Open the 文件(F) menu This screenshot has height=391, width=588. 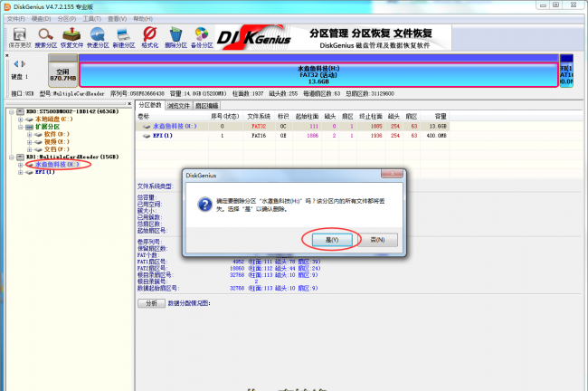tap(15, 19)
